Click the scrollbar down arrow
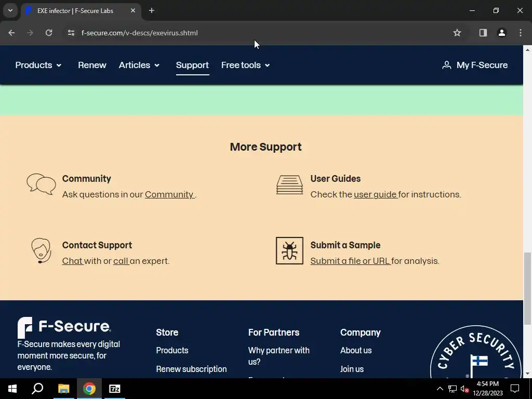Screen dimensions: 532x399 click(x=527, y=374)
